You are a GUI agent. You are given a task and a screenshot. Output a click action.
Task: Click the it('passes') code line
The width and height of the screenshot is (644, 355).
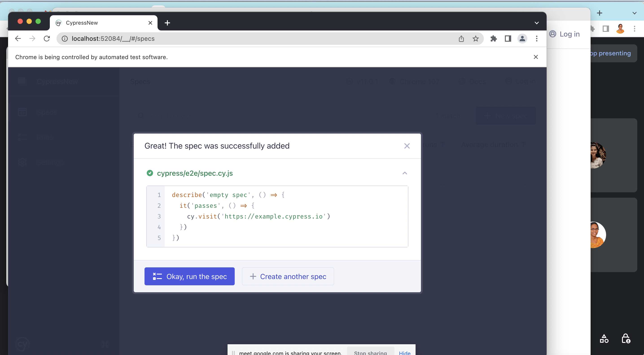tap(217, 206)
